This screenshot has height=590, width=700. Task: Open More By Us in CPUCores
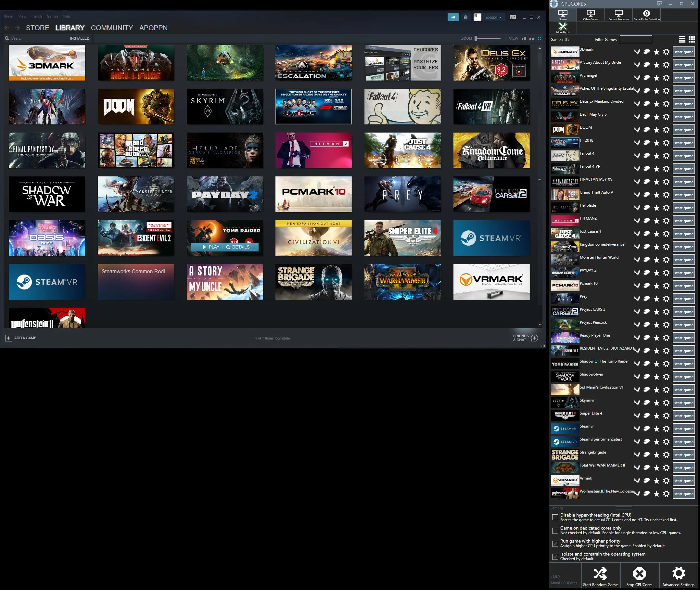(x=563, y=28)
